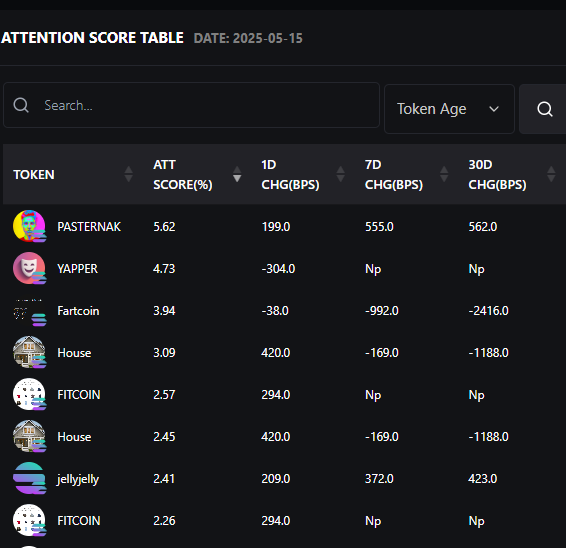Click the magnifier icon inside search field
566x548 pixels.
21,105
